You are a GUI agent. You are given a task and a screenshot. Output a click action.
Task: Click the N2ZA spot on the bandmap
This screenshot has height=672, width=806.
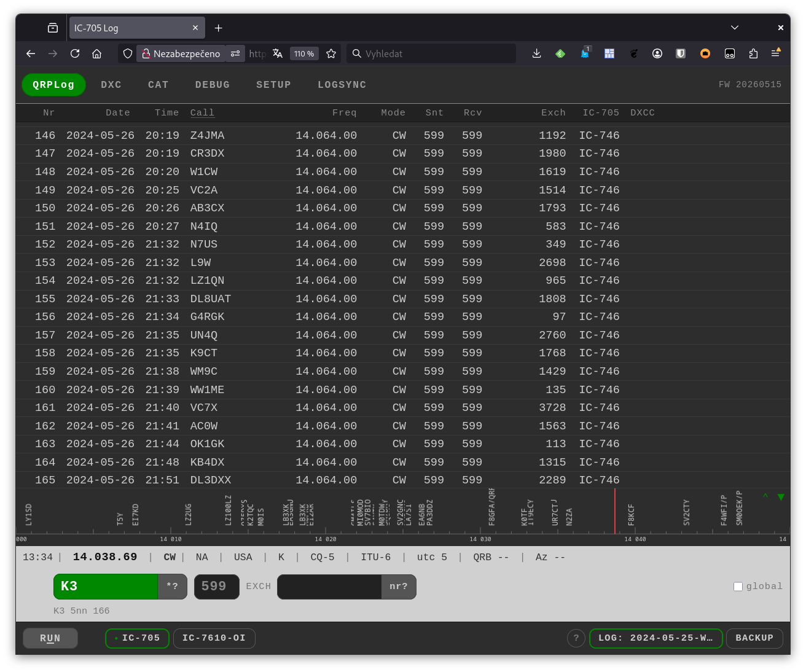pos(569,517)
